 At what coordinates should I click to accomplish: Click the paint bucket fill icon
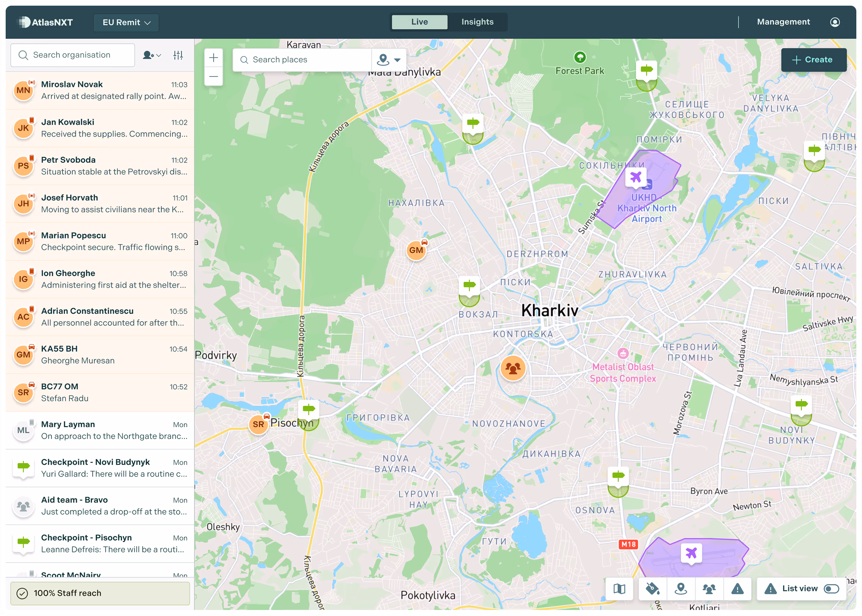[652, 589]
